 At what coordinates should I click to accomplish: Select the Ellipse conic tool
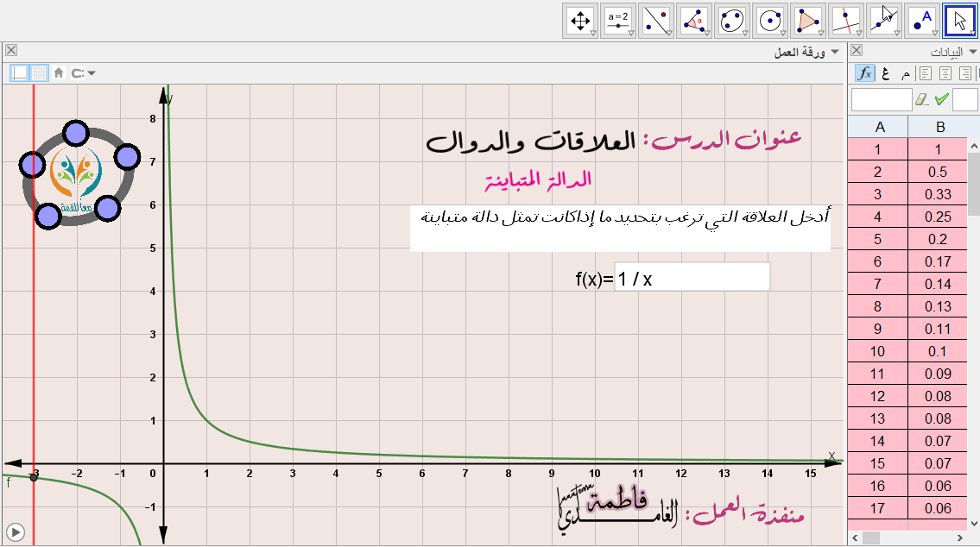(x=732, y=22)
